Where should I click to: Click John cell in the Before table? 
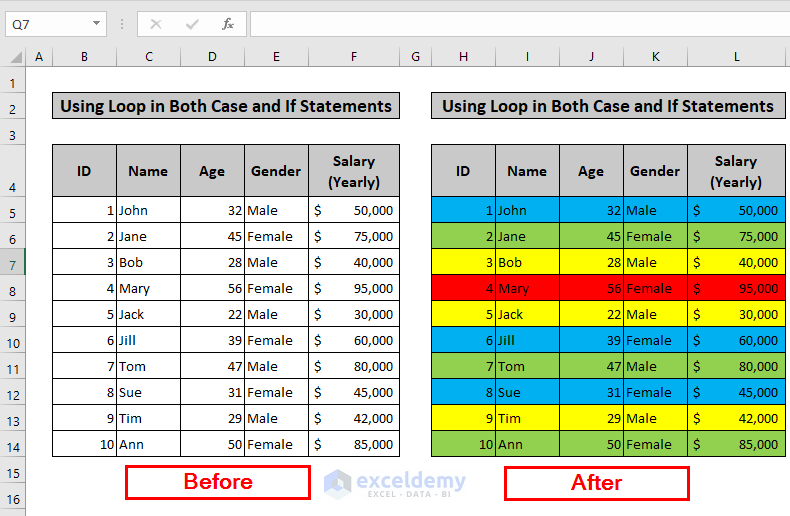[x=149, y=210]
